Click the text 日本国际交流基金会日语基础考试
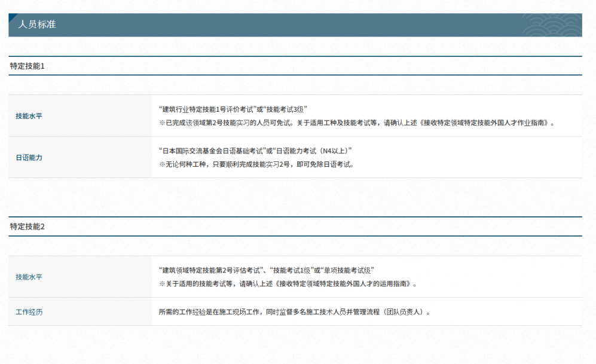596x364 pixels. (x=212, y=151)
